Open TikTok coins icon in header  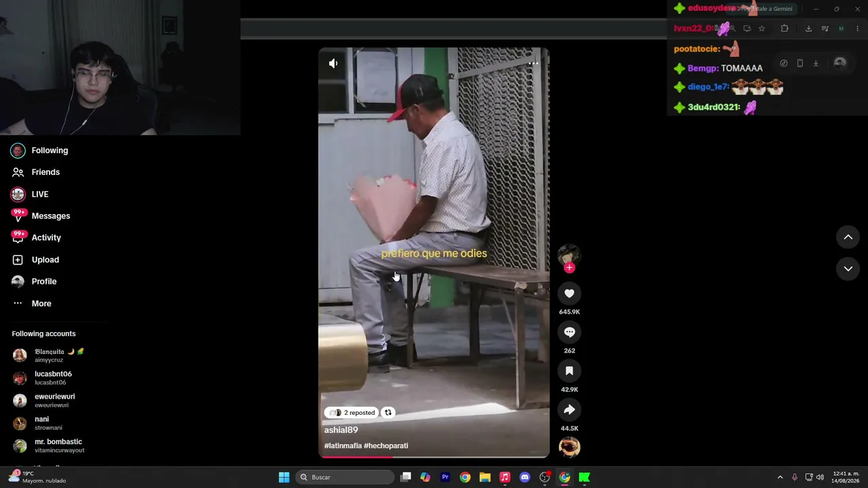(784, 63)
